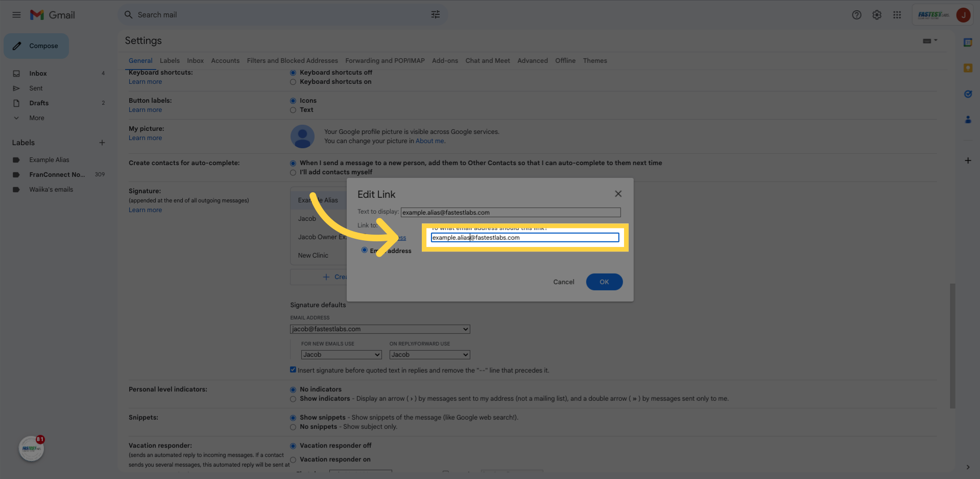Image resolution: width=980 pixels, height=479 pixels.
Task: Open the main menu hamburger icon
Action: (x=16, y=15)
